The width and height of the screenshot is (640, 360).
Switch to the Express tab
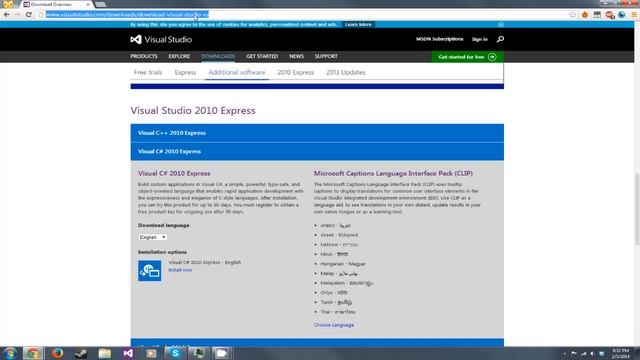click(x=185, y=72)
